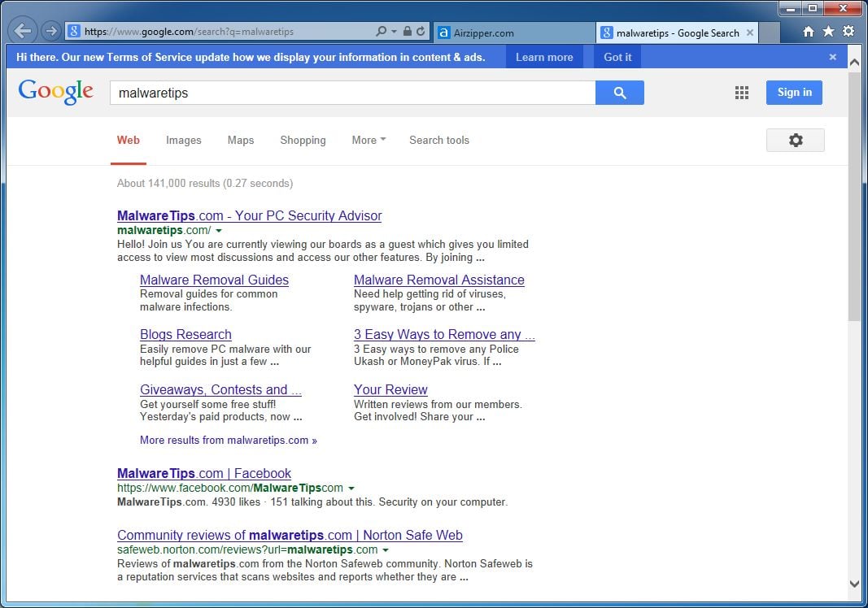Open a new blank tab
This screenshot has width=868, height=608.
click(770, 33)
